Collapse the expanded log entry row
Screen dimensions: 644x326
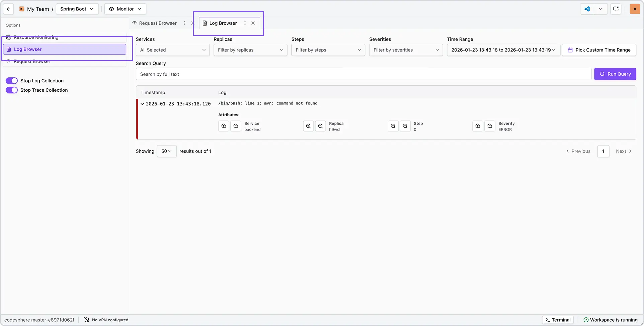tap(142, 104)
